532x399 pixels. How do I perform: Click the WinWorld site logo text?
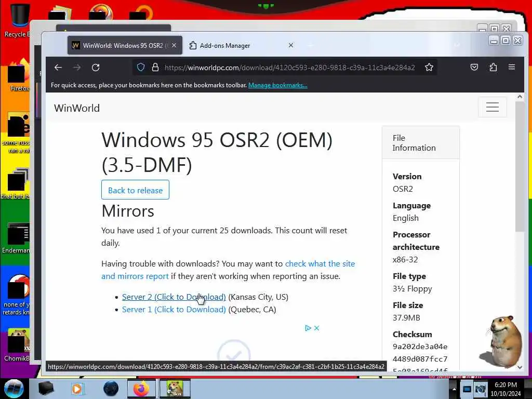pyautogui.click(x=77, y=108)
